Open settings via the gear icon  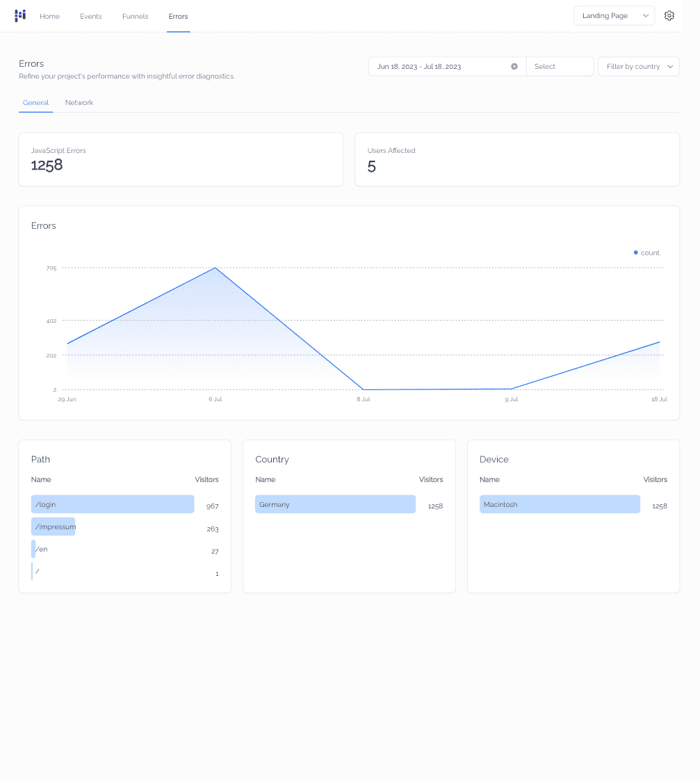tap(669, 16)
